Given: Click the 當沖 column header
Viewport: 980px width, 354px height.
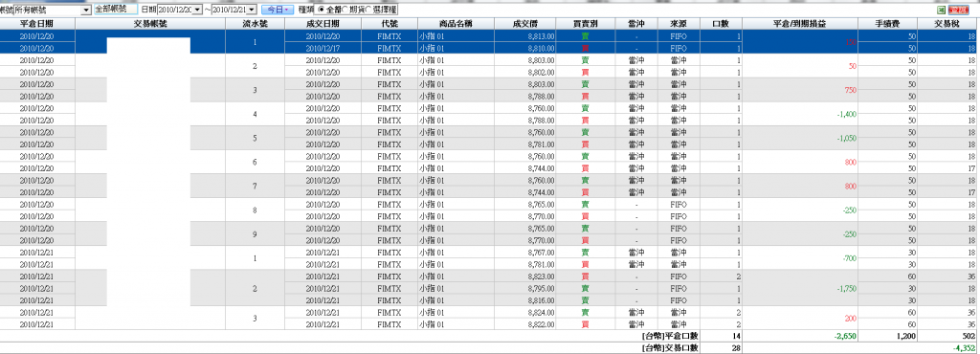Looking at the screenshot, I should 636,23.
